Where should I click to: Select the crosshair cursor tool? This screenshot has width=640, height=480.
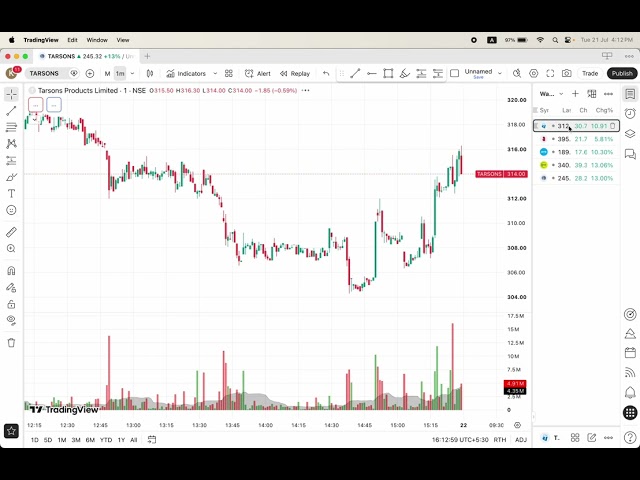tap(11, 94)
